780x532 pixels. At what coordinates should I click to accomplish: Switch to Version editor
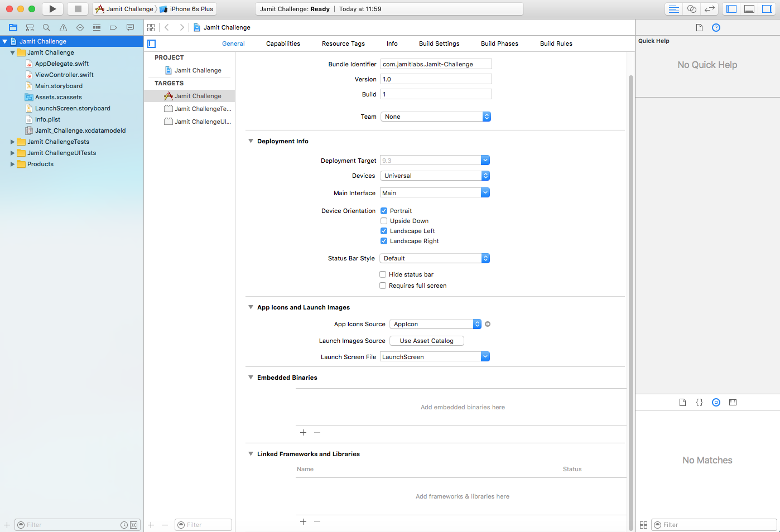[x=710, y=9]
